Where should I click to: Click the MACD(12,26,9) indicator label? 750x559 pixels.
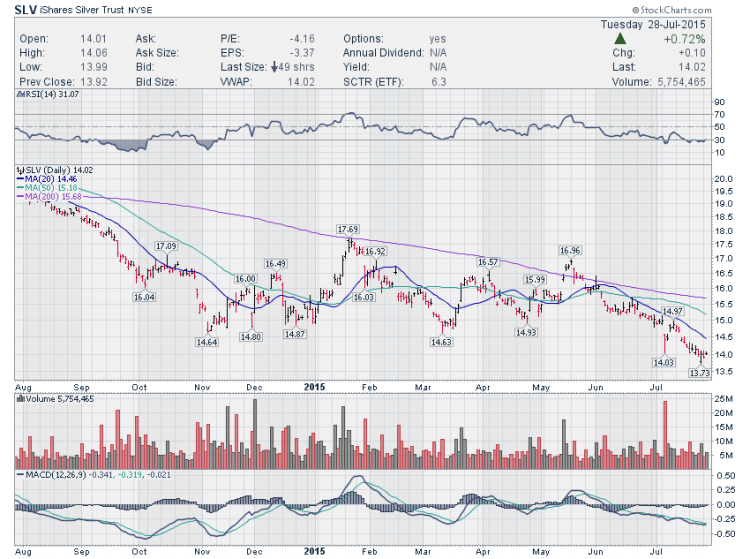pos(57,475)
